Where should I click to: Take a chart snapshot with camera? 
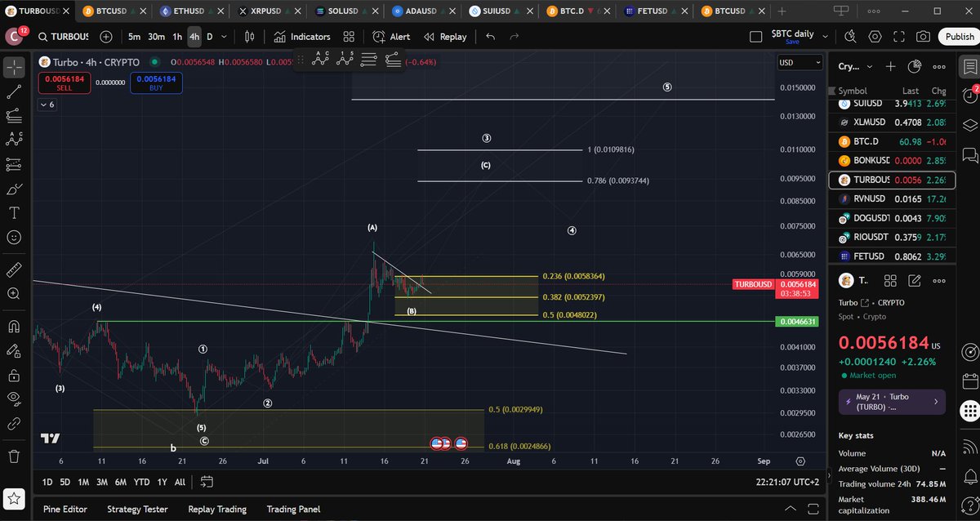tap(923, 37)
